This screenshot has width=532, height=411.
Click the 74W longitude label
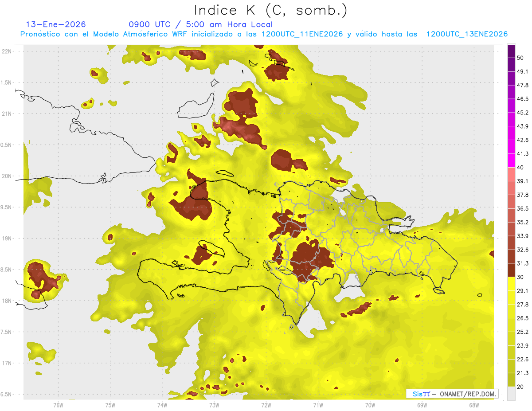pos(162,405)
